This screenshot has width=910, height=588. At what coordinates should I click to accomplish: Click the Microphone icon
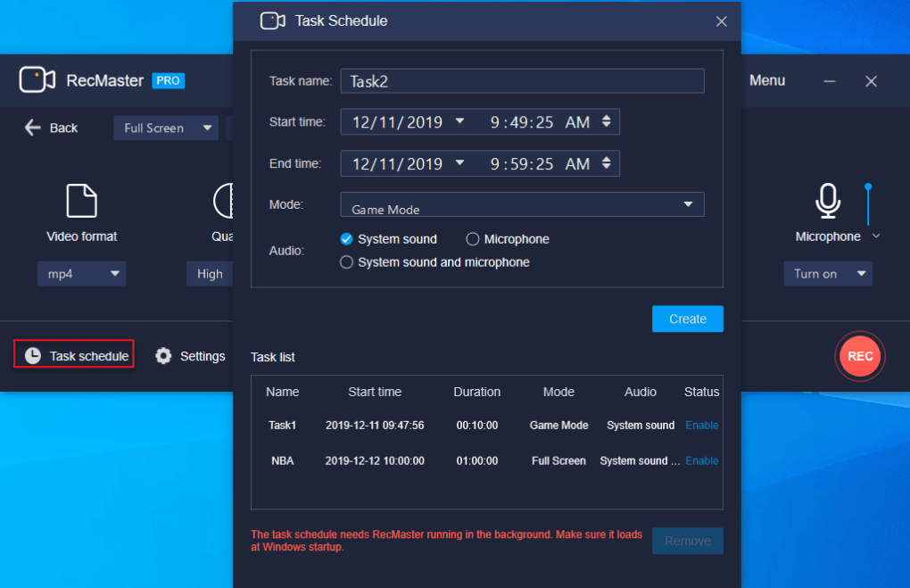[828, 202]
